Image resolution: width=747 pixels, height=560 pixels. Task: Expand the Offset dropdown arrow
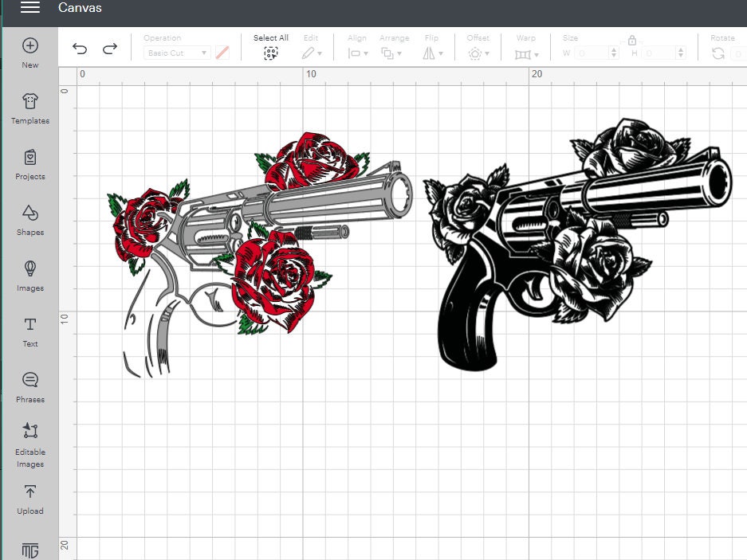487,53
